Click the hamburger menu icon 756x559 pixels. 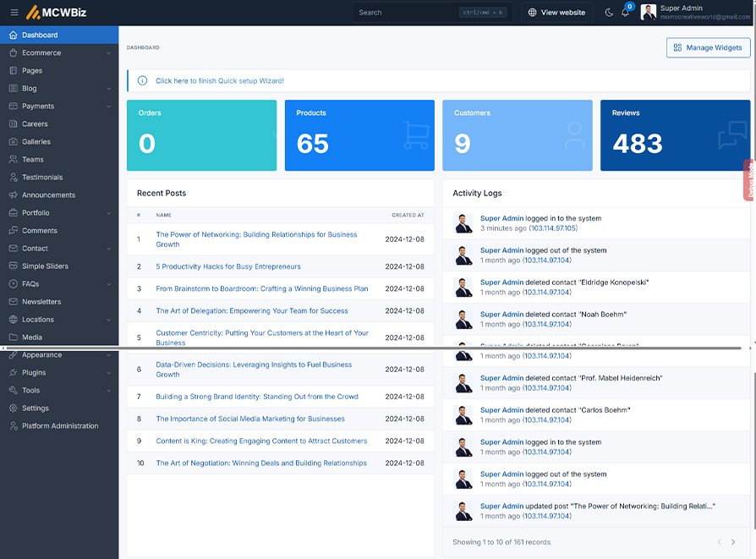[x=14, y=13]
